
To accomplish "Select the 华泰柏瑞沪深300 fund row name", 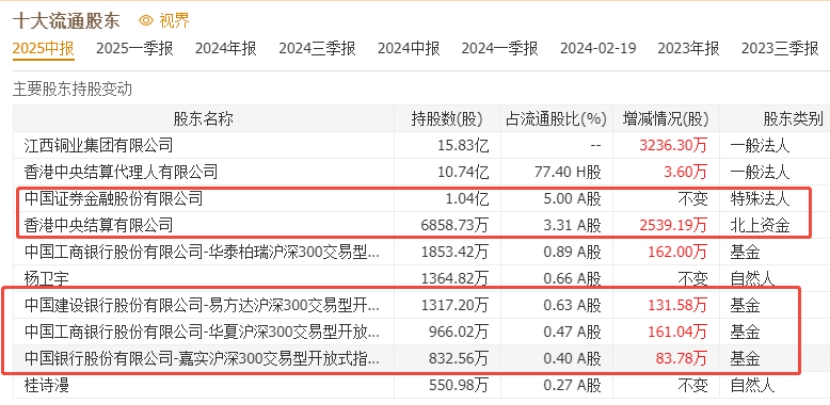I will point(202,252).
